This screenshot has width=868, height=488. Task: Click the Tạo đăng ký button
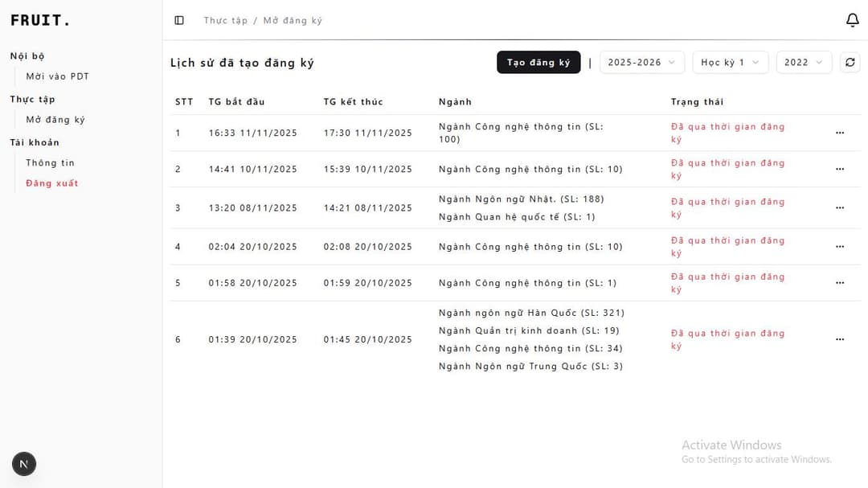pyautogui.click(x=538, y=63)
